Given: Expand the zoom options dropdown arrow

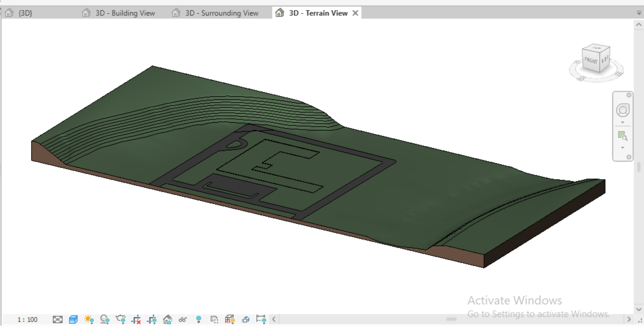Looking at the screenshot, I should (623, 148).
